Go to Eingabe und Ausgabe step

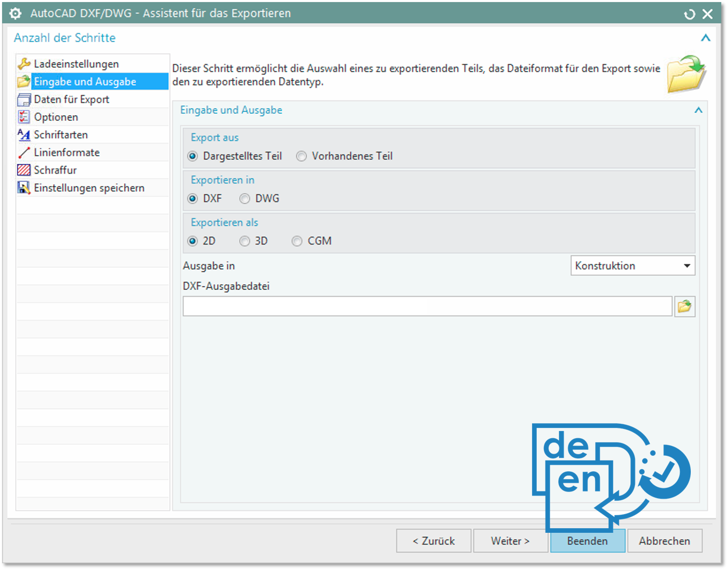[x=93, y=81]
